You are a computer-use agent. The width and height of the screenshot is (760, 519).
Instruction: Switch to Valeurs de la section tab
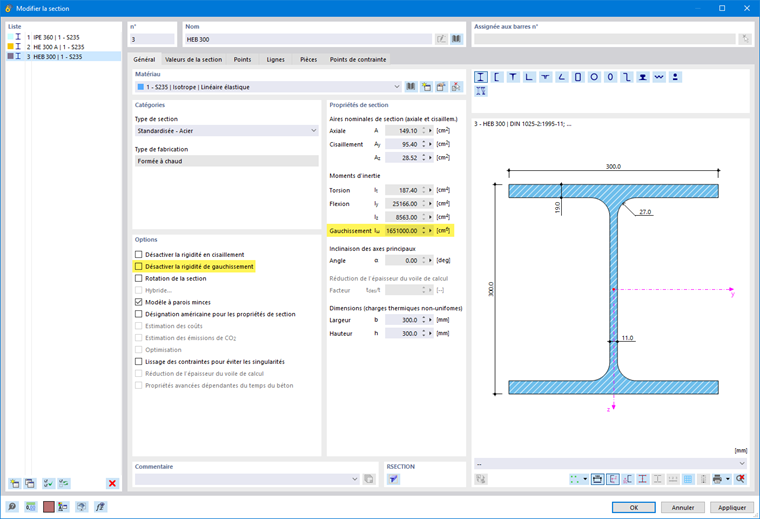click(x=193, y=59)
